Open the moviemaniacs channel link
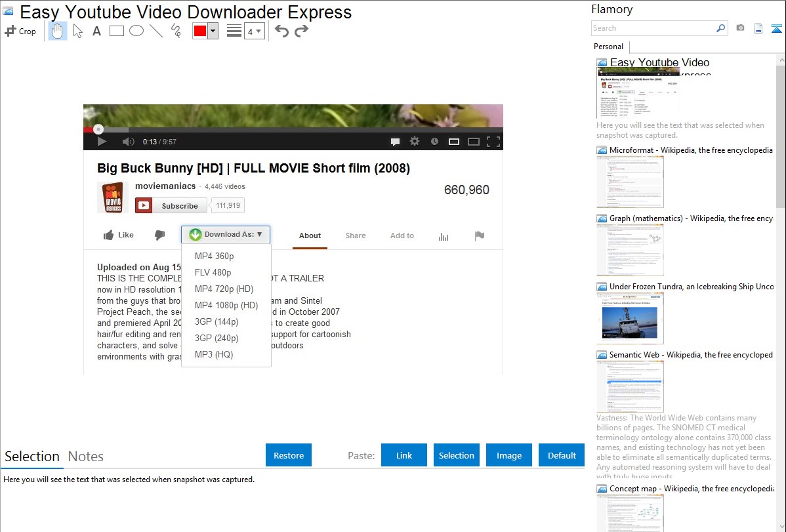The width and height of the screenshot is (786, 532). tap(165, 186)
